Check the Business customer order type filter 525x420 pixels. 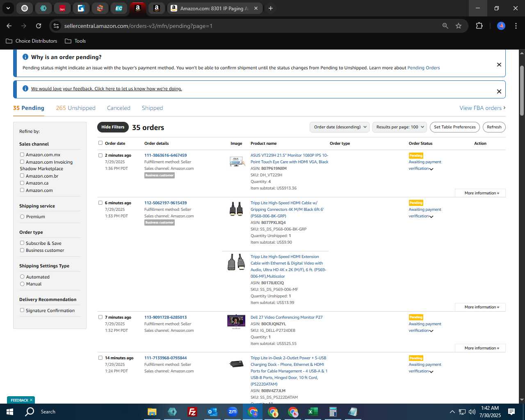22,250
